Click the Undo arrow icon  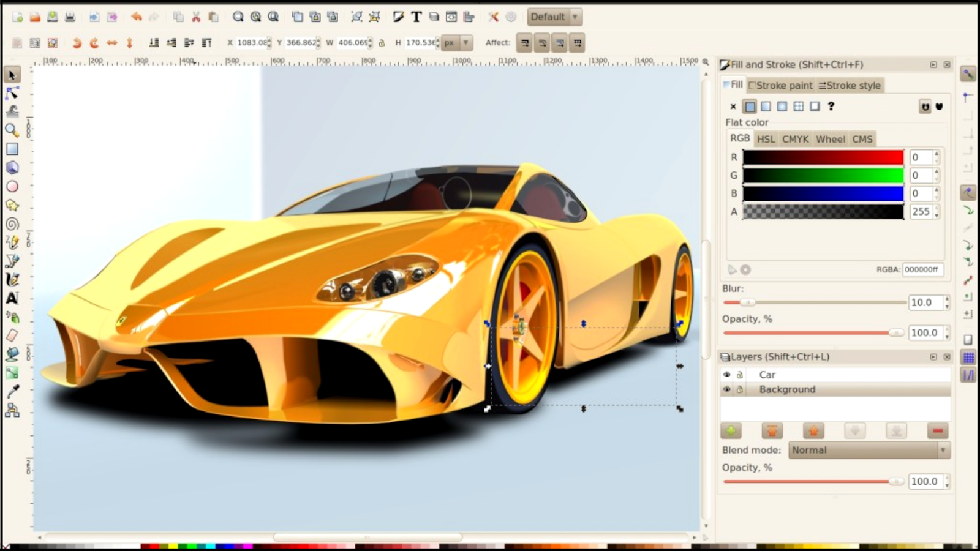pyautogui.click(x=136, y=17)
